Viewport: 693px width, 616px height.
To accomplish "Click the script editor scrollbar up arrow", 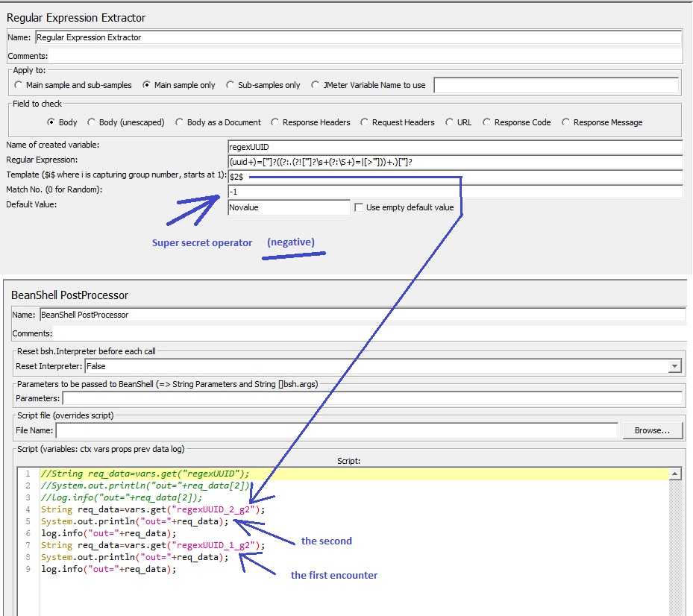I will point(675,474).
